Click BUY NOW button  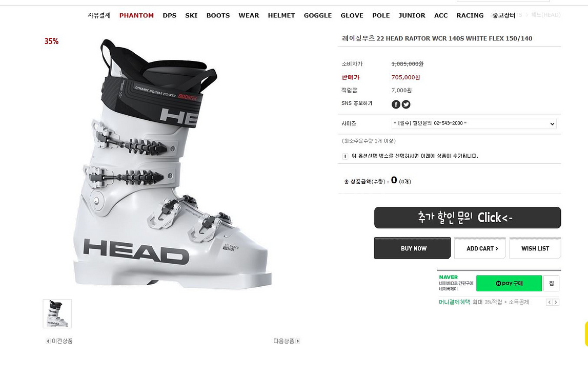(413, 248)
